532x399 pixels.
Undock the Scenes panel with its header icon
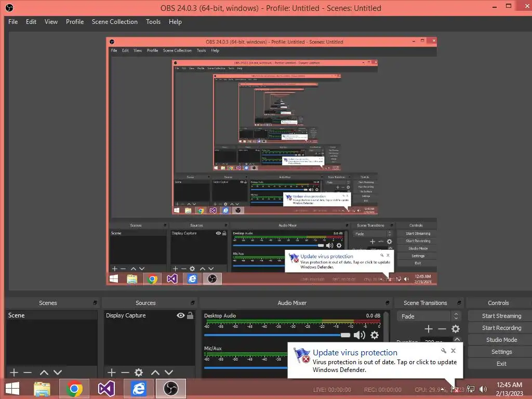point(95,303)
